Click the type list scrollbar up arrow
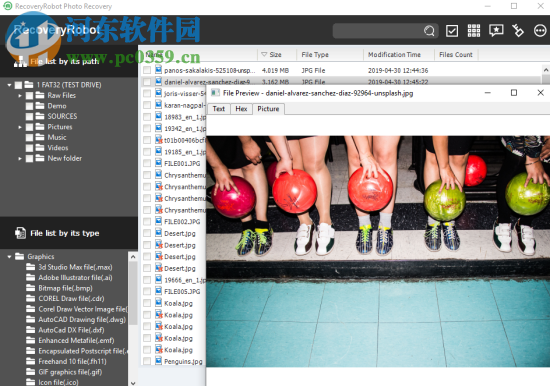550x386 pixels. [133, 257]
